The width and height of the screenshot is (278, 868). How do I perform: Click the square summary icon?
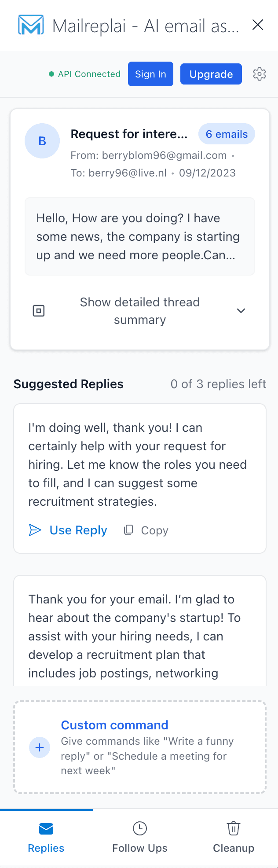tap(39, 311)
